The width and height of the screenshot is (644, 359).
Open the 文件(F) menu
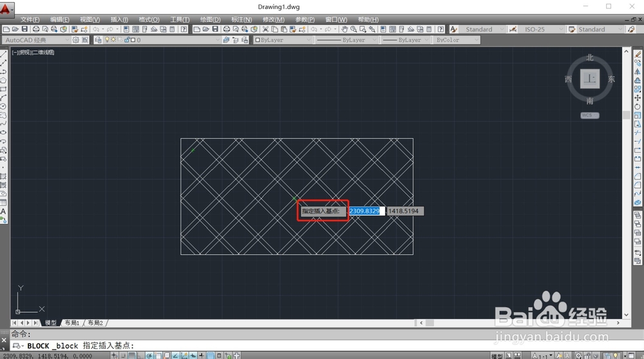30,19
